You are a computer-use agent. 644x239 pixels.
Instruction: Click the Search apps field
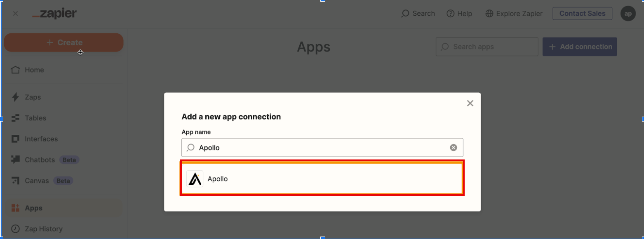tap(487, 47)
